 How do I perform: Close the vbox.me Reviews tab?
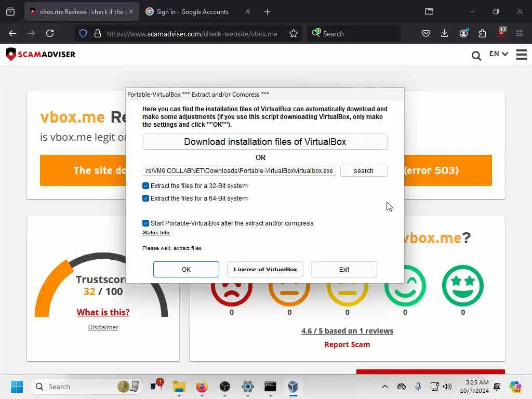pos(131,11)
